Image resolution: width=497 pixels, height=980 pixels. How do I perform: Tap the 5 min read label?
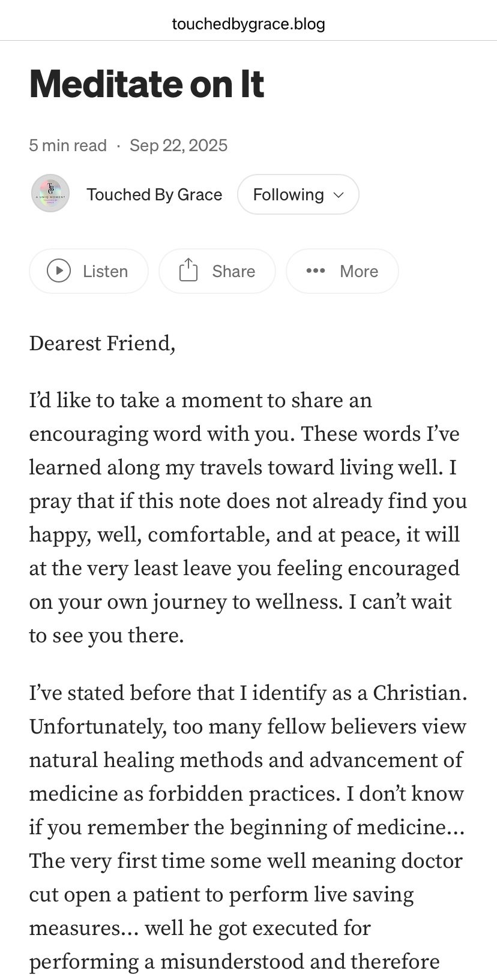point(68,145)
